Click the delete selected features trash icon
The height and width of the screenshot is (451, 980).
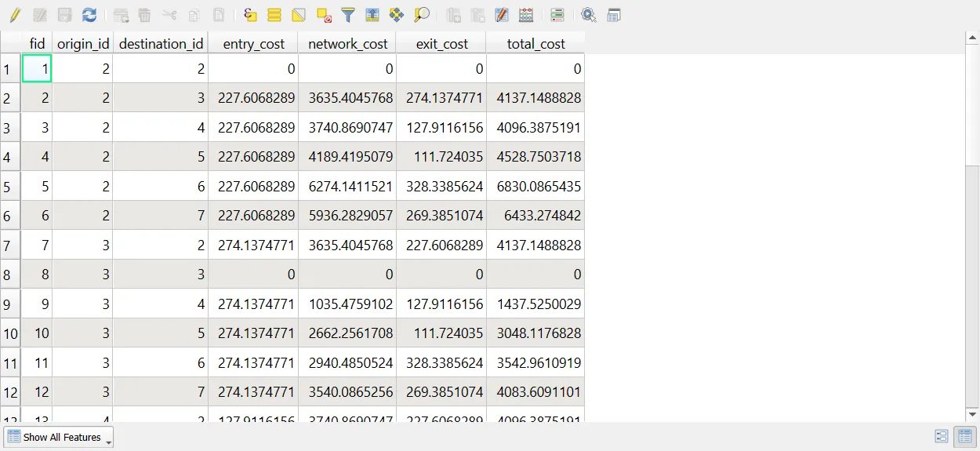click(144, 15)
